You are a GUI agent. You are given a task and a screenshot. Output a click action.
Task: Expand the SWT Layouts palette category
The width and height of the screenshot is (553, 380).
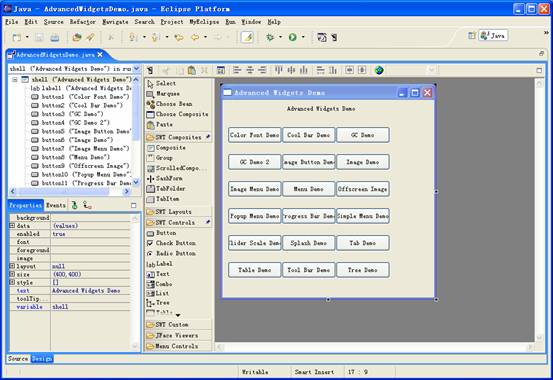tap(178, 212)
